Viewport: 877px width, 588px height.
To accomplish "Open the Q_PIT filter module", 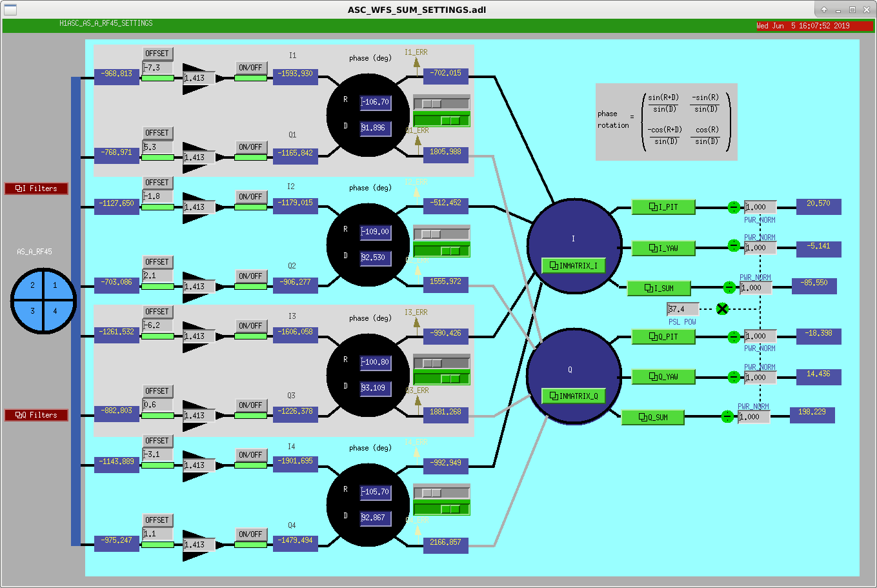I will (x=663, y=336).
